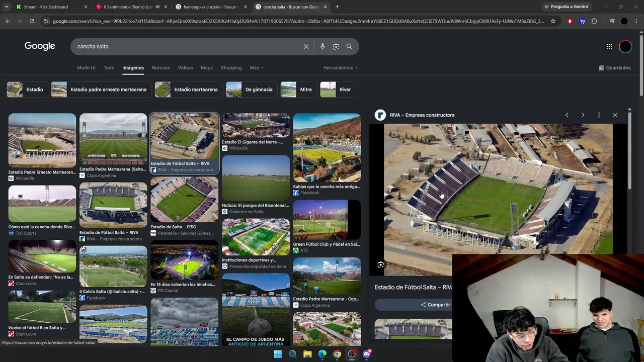The image size is (644, 362).
Task: Open the tab search dropdown arrow
Action: (7, 7)
